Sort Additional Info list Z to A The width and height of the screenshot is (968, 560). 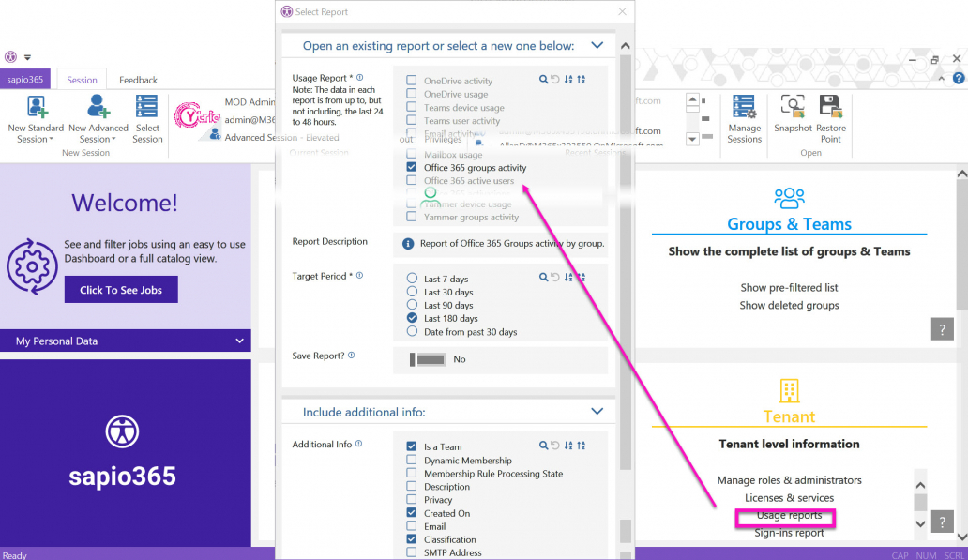(x=581, y=446)
